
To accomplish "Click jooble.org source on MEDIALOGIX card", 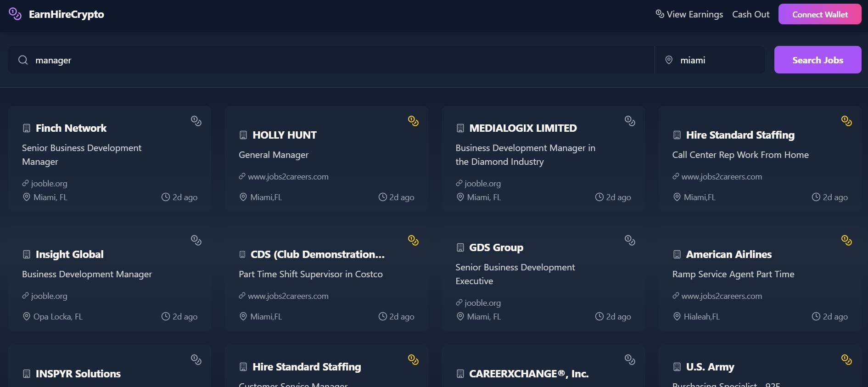I will 482,183.
